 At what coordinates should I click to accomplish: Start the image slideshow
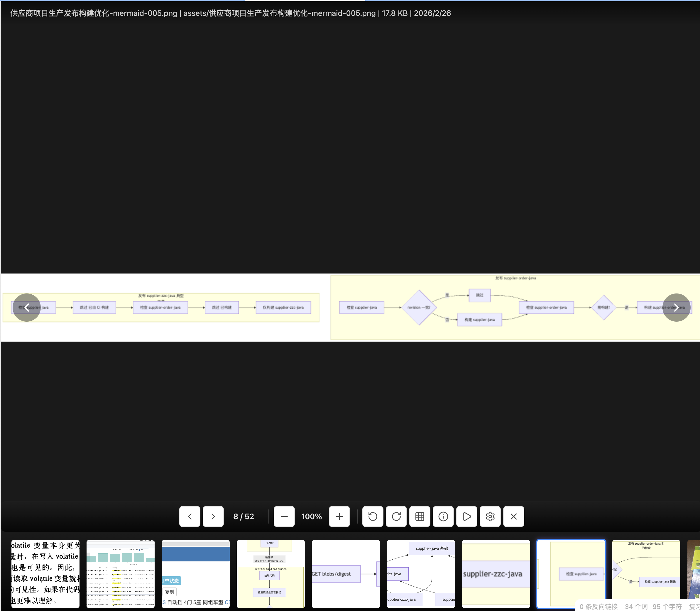click(467, 516)
